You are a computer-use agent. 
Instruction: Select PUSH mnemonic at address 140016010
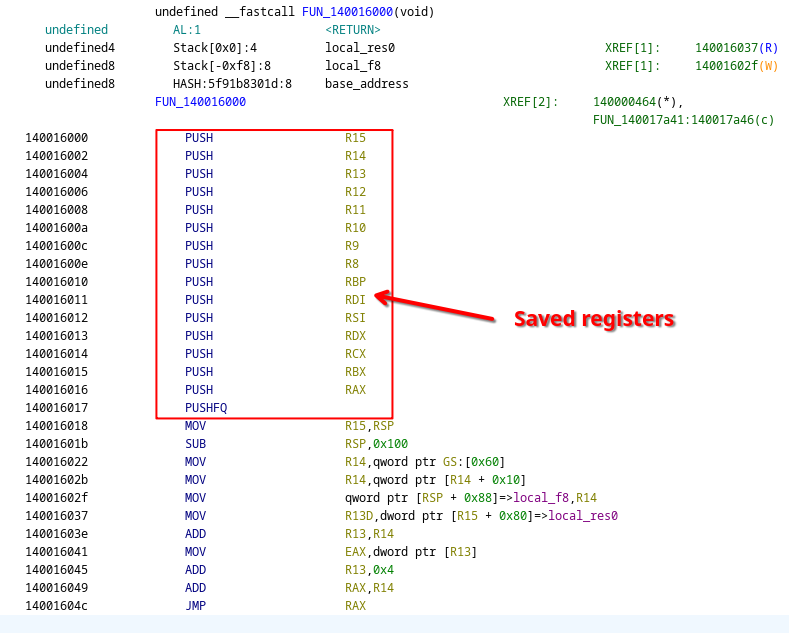click(x=199, y=282)
